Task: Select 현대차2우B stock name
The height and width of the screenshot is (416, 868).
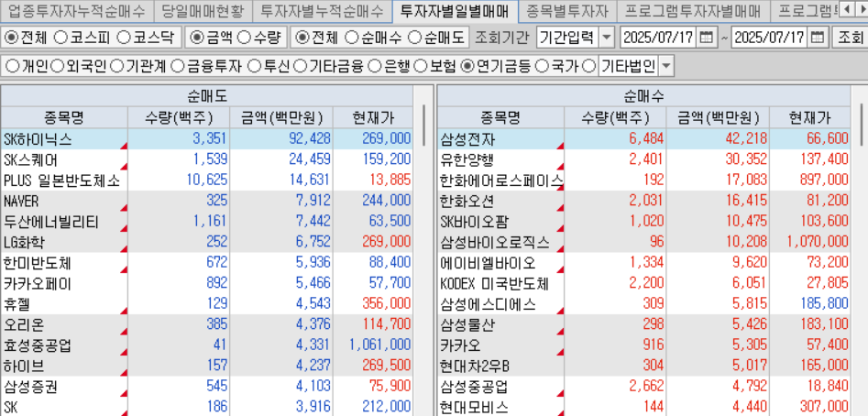Action: [x=475, y=367]
